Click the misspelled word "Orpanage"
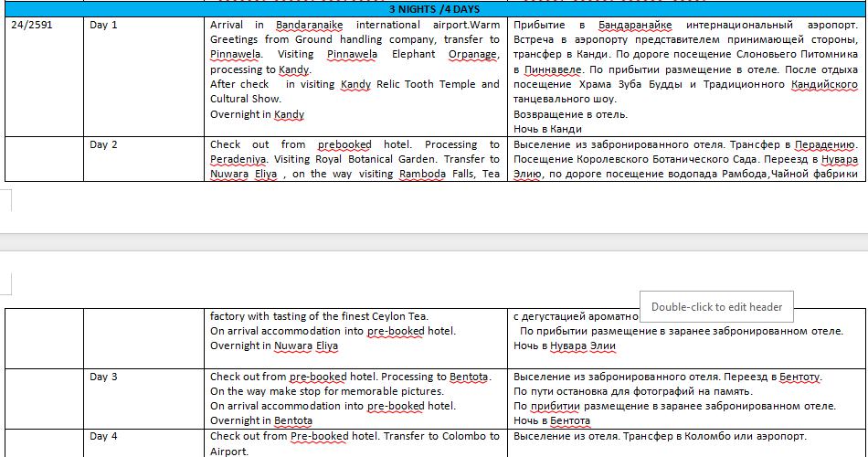Screen dimensions: 868x457 point(473,55)
